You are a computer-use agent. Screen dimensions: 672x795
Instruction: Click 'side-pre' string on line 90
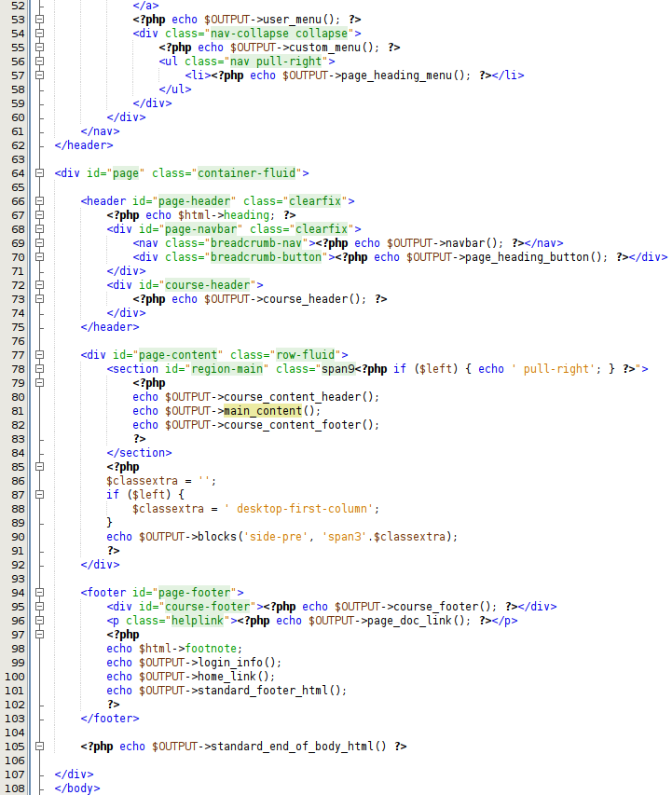(x=276, y=537)
